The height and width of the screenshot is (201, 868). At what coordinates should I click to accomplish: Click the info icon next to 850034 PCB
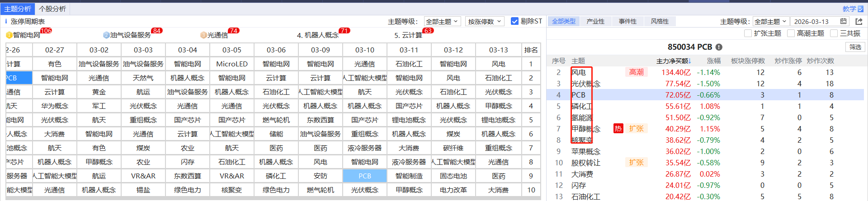719,47
